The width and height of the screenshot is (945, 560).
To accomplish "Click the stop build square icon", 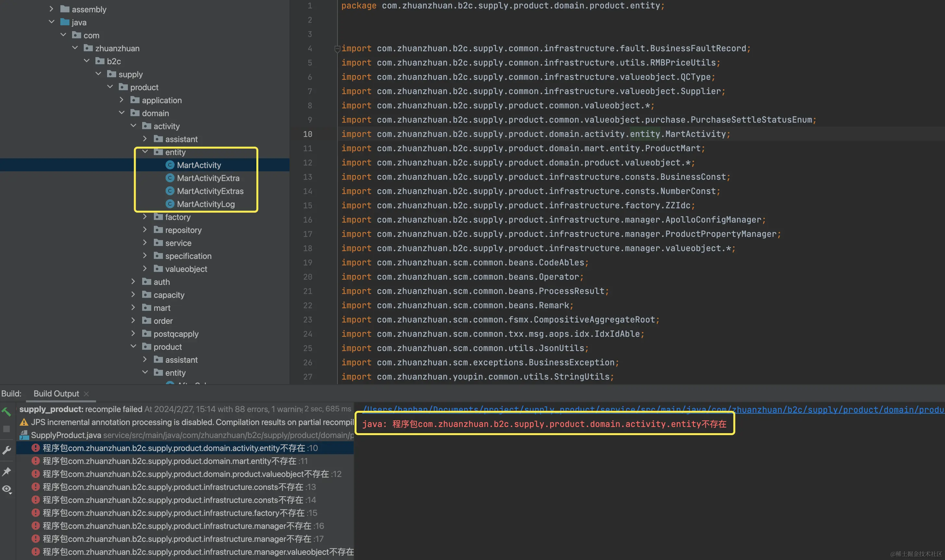I will point(6,429).
